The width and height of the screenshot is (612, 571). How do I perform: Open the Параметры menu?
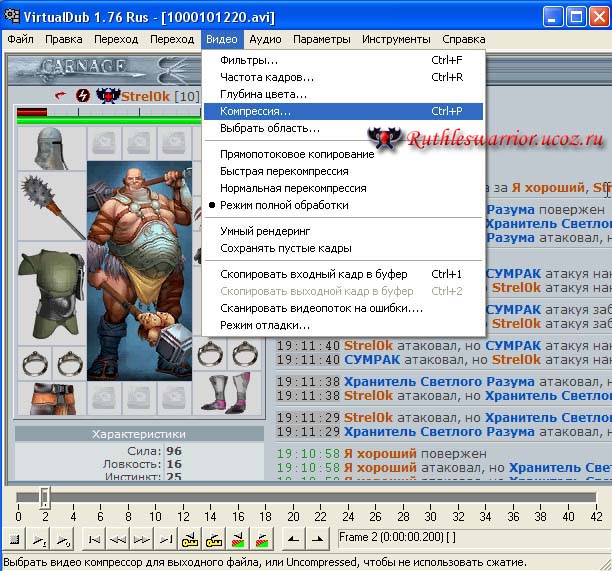pyautogui.click(x=322, y=39)
